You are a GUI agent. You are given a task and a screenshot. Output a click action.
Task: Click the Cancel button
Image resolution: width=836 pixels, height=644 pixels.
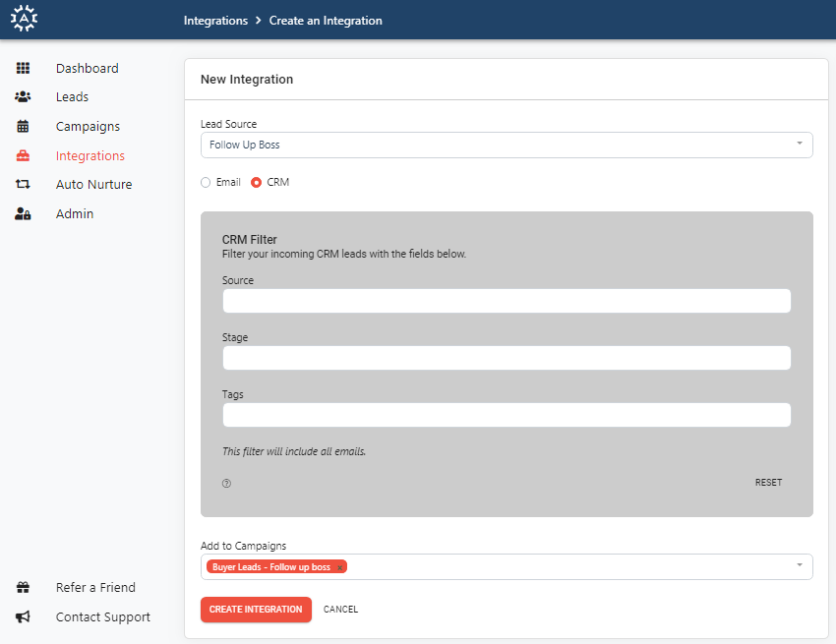pos(340,610)
